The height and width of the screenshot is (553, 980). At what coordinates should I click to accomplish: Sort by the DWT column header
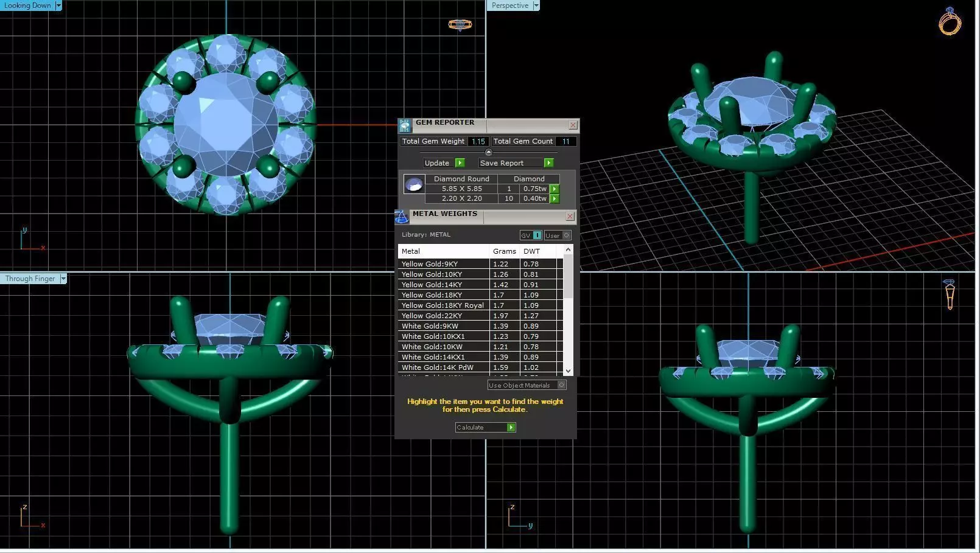click(539, 251)
